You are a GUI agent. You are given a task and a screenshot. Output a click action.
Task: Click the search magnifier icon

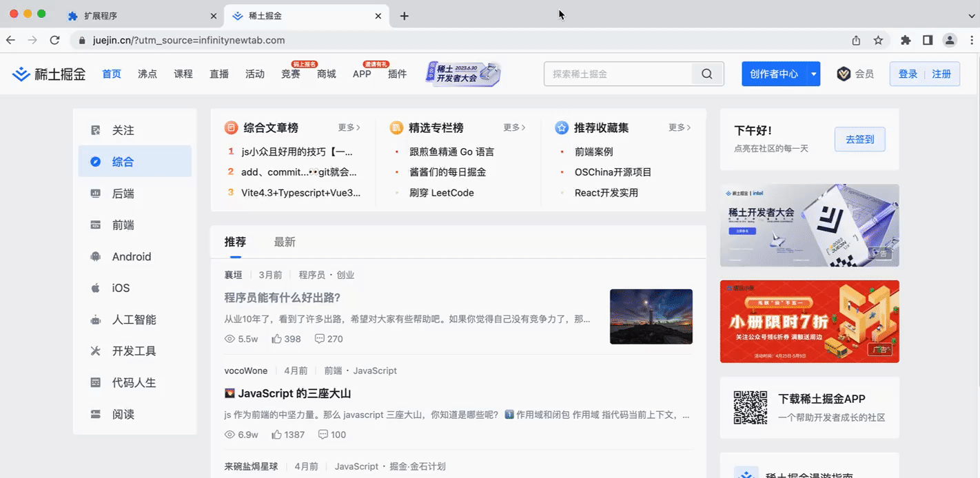pyautogui.click(x=707, y=74)
